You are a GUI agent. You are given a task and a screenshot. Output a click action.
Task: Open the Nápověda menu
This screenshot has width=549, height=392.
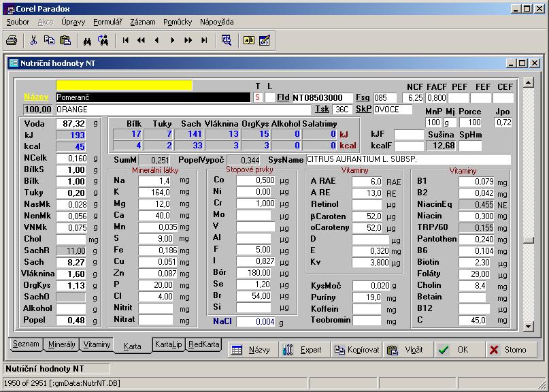pyautogui.click(x=217, y=22)
